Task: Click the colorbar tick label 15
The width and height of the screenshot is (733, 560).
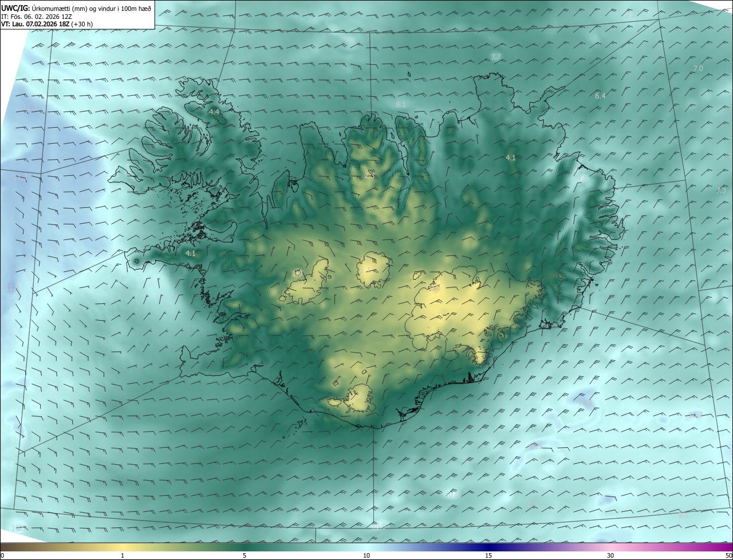Action: 488,556
